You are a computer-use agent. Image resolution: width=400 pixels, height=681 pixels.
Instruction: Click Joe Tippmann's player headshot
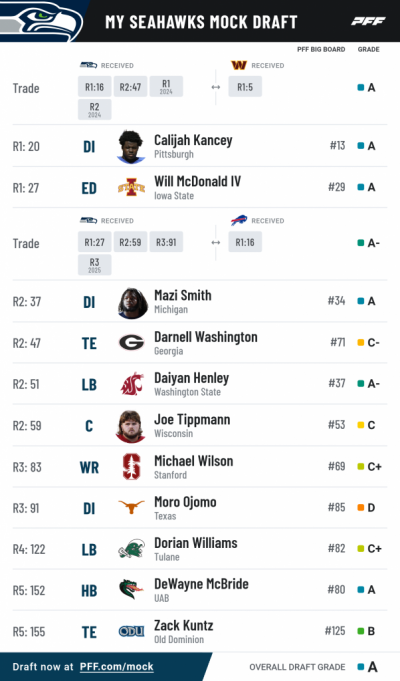pos(131,426)
